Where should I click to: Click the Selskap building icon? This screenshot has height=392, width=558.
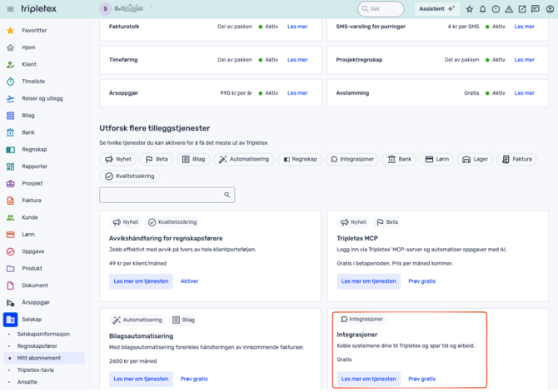[10, 320]
